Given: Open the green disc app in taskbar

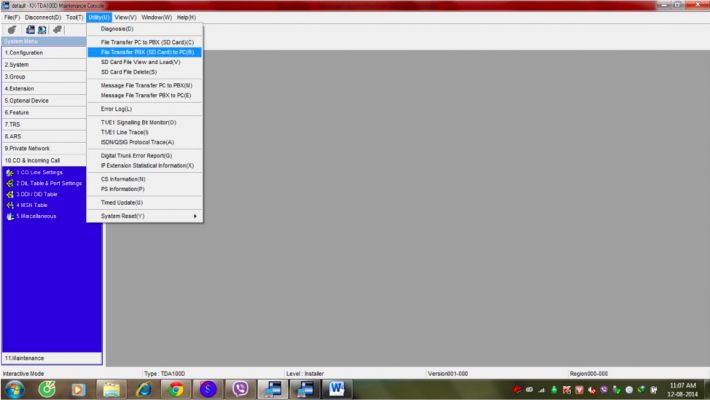Looking at the screenshot, I should tap(47, 389).
